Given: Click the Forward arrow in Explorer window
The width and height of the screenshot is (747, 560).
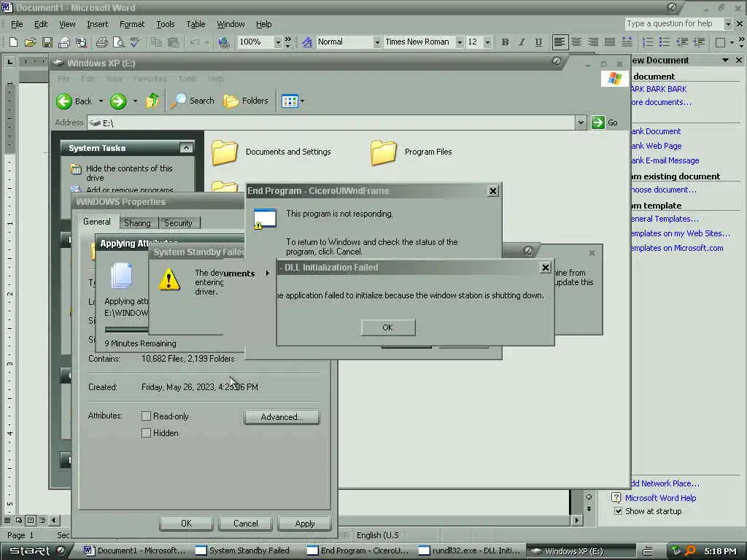Looking at the screenshot, I should coord(118,101).
